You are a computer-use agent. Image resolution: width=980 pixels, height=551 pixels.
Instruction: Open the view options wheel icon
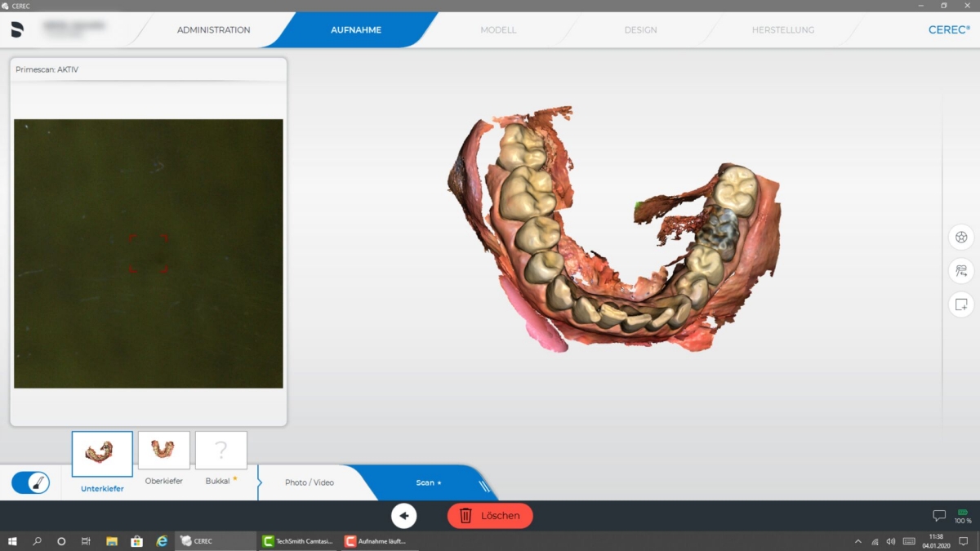[x=961, y=238]
